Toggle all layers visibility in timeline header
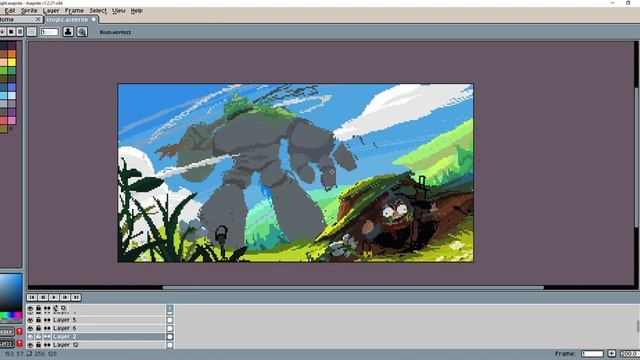640x360 pixels. point(30,309)
